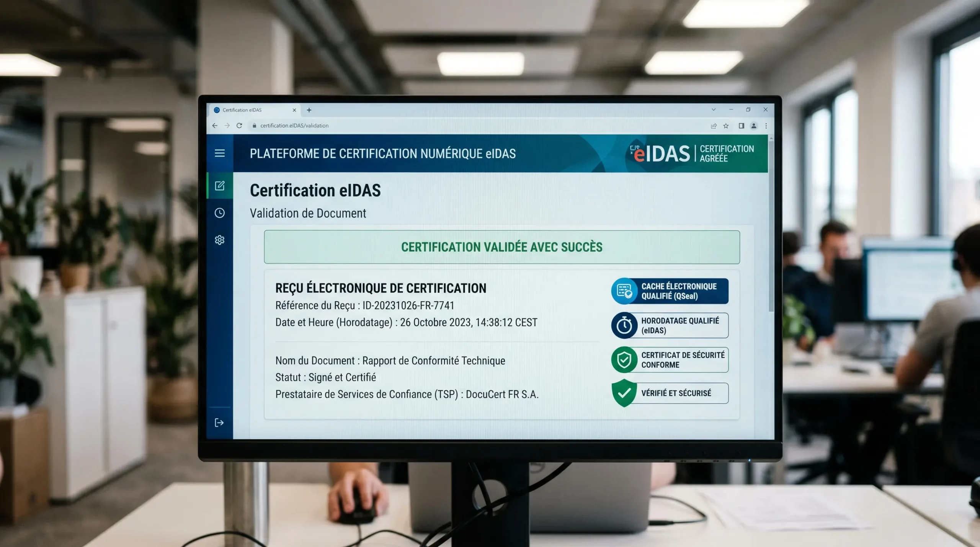
Task: Click the timestamp 26 Octobre 2023, 14:38:12 CEST
Action: 469,322
